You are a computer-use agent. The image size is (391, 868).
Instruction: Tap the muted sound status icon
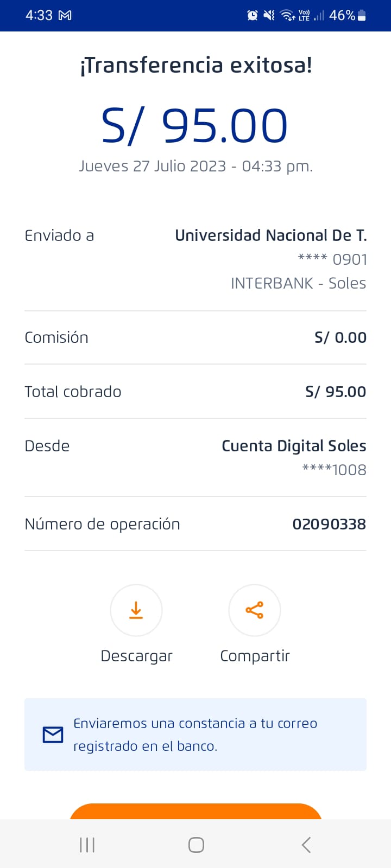(269, 15)
